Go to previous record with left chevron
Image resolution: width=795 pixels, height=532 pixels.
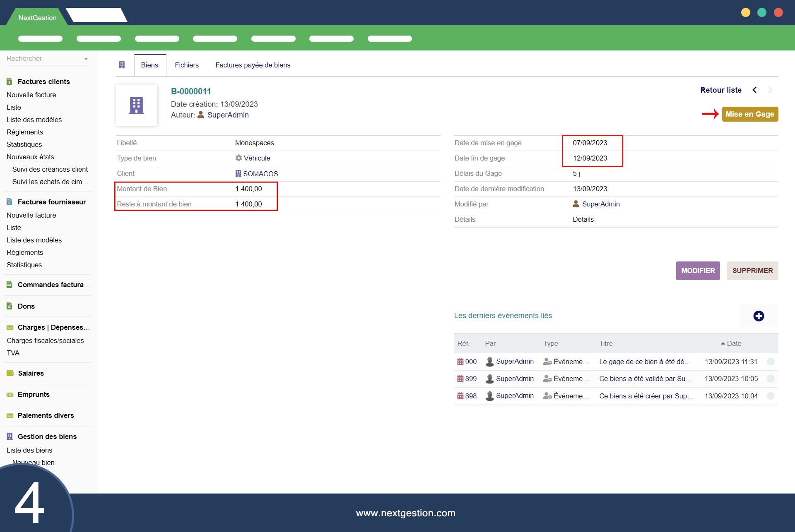(x=754, y=90)
